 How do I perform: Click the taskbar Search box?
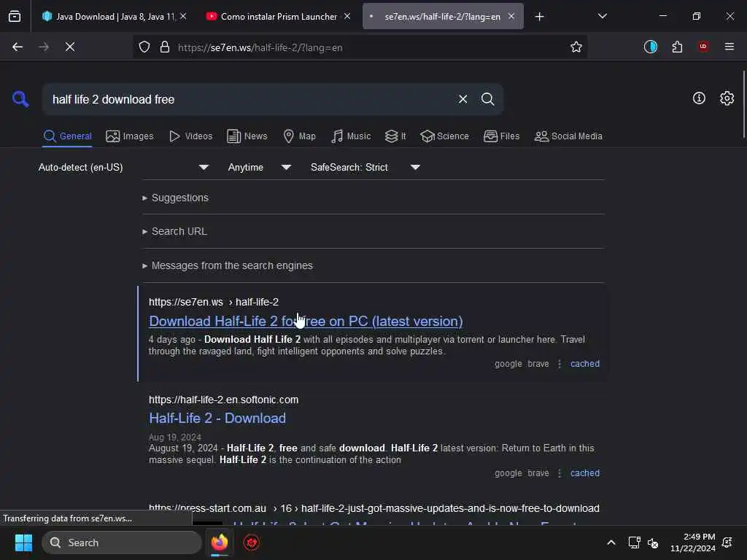click(x=122, y=542)
